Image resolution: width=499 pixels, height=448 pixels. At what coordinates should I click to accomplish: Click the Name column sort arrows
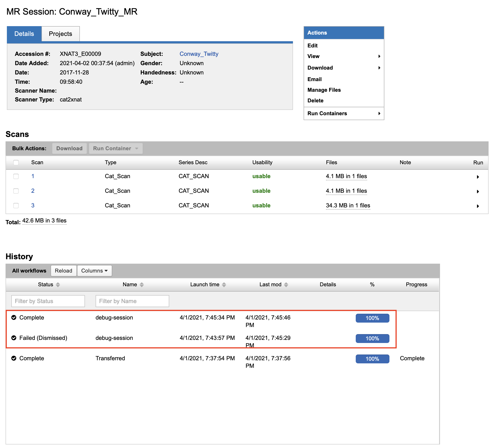142,284
